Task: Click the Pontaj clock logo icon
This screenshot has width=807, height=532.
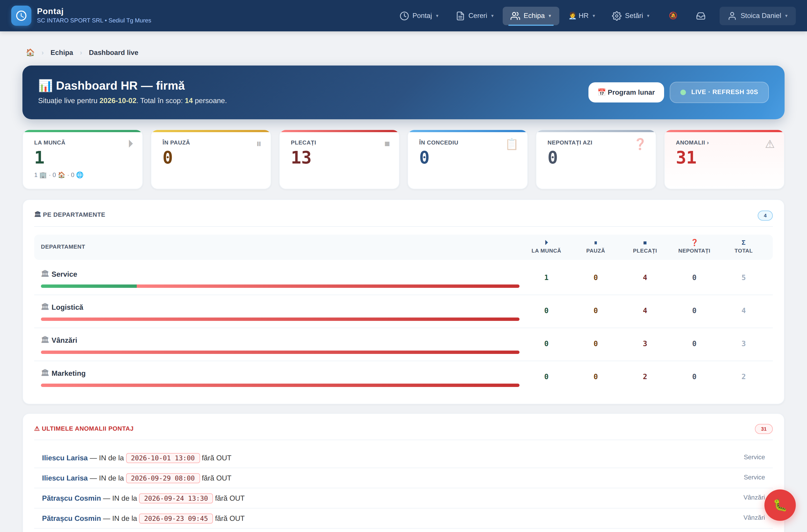Action: tap(21, 16)
